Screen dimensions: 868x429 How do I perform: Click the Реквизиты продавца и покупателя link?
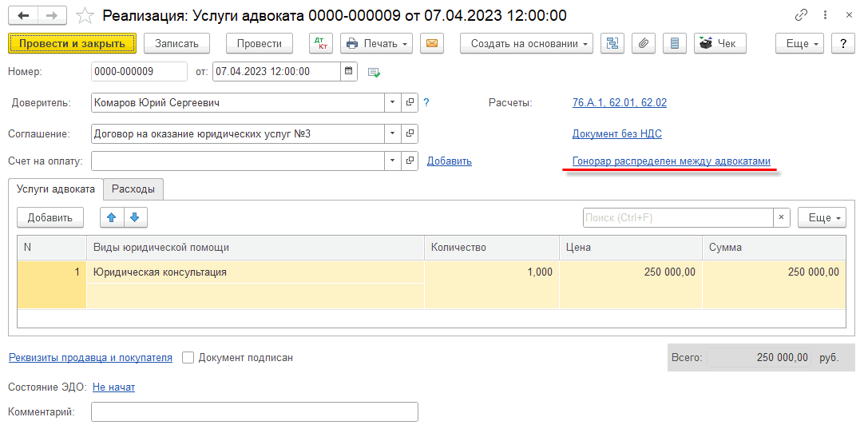(x=90, y=358)
